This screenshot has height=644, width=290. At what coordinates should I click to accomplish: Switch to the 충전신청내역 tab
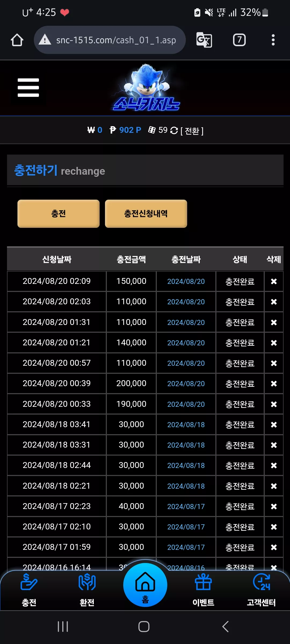coord(146,214)
